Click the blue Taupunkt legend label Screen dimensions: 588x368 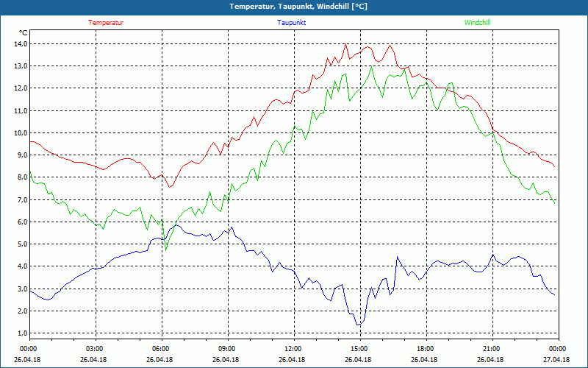click(x=291, y=23)
